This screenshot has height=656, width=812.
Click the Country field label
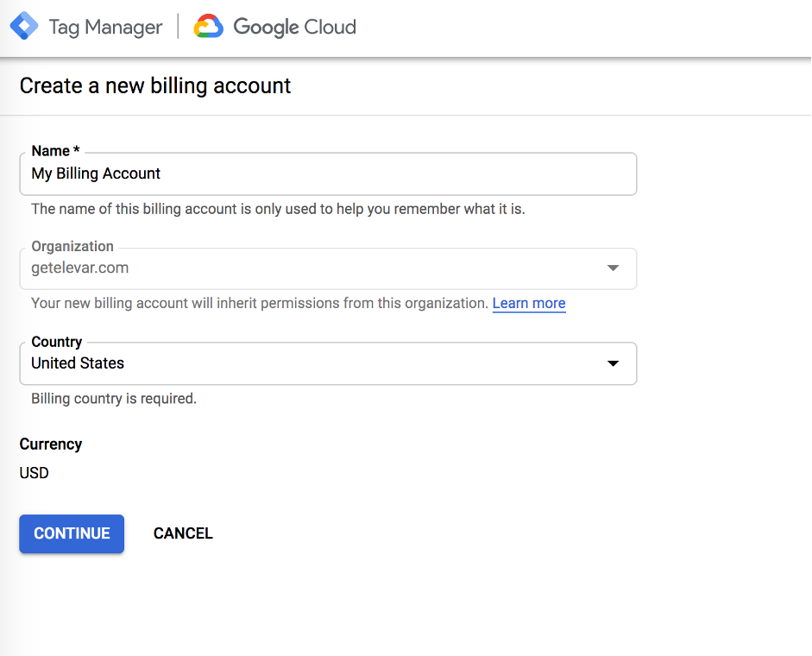57,342
